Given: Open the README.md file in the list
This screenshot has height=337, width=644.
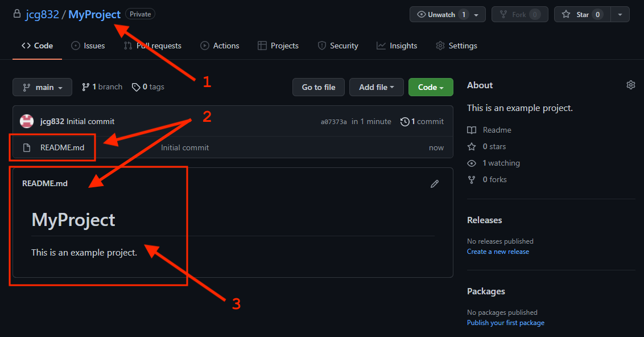Looking at the screenshot, I should pos(62,147).
